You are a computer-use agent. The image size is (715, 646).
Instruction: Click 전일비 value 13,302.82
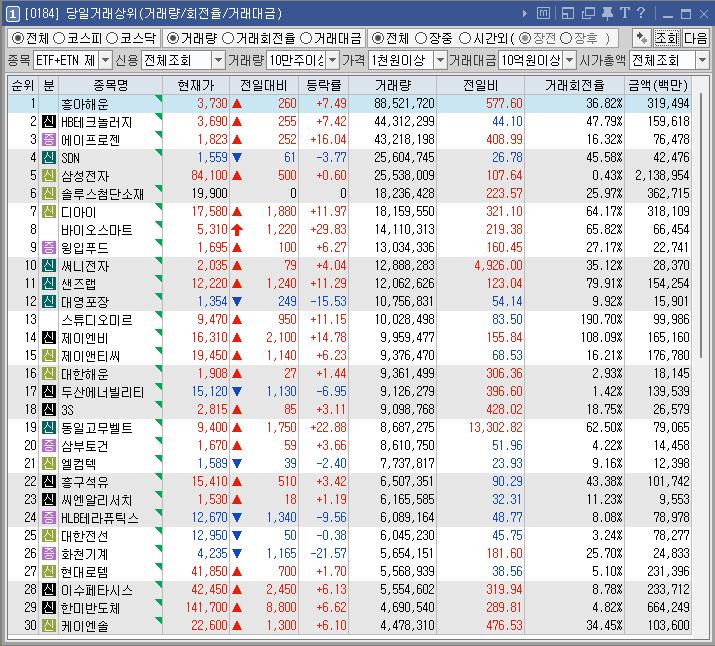click(496, 428)
